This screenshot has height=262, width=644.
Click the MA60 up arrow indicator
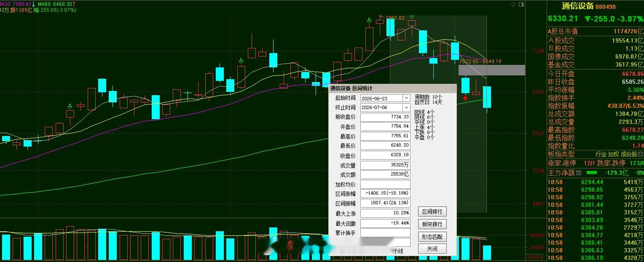[x=74, y=4]
